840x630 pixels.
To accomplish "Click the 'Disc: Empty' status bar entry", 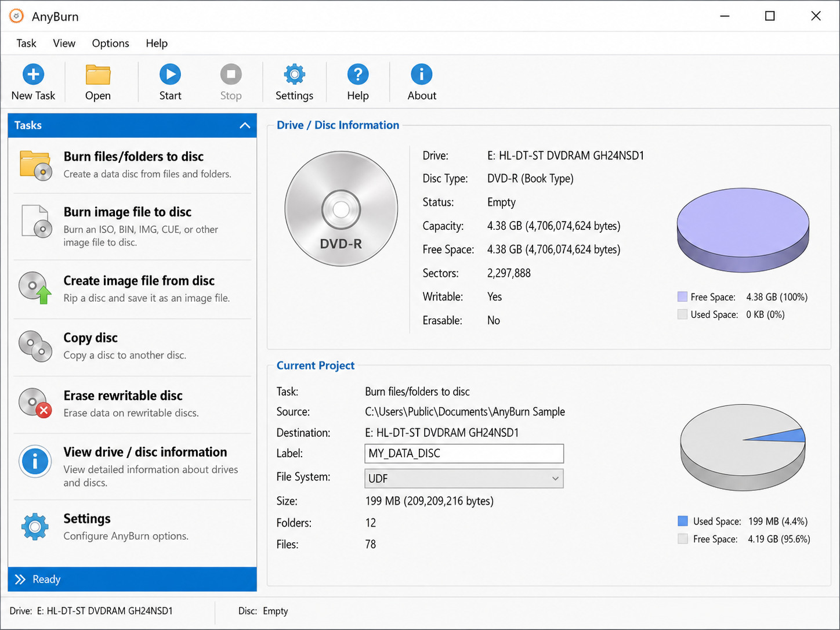I will click(x=263, y=611).
